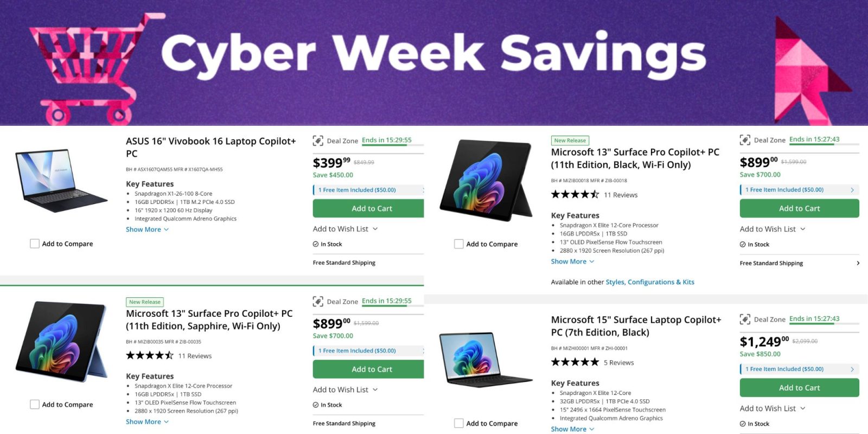Expand Show More under ASUS Vivobook features
The height and width of the screenshot is (434, 868).
coord(147,229)
